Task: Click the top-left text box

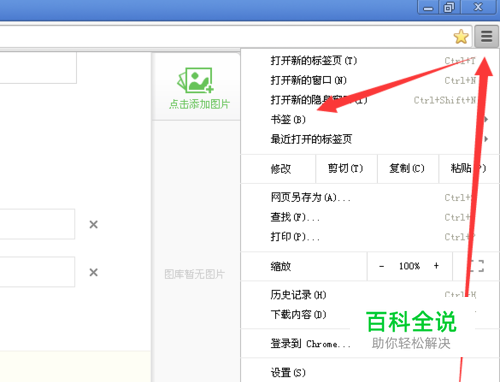Action: 38,68
